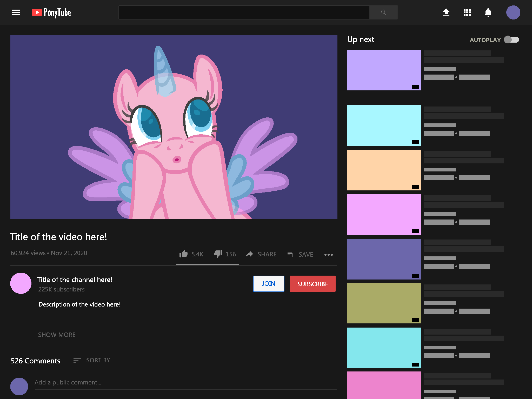Click the '156' dislike count

point(231,254)
